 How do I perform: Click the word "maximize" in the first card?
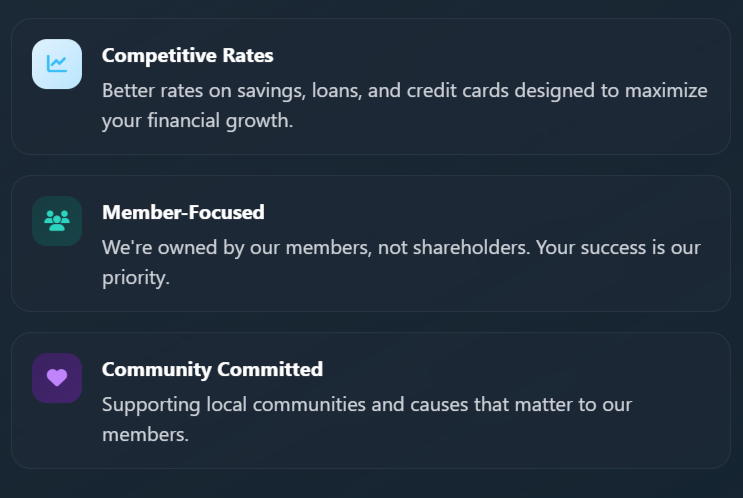point(666,90)
